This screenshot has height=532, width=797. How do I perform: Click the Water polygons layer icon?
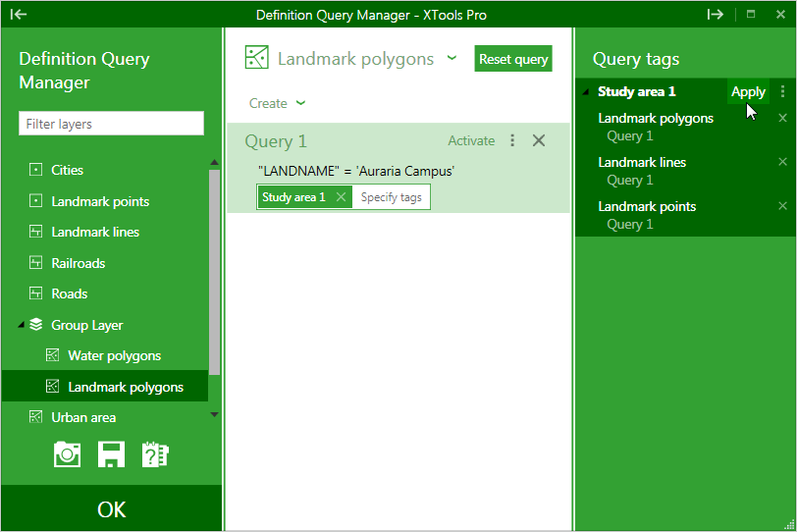point(52,355)
